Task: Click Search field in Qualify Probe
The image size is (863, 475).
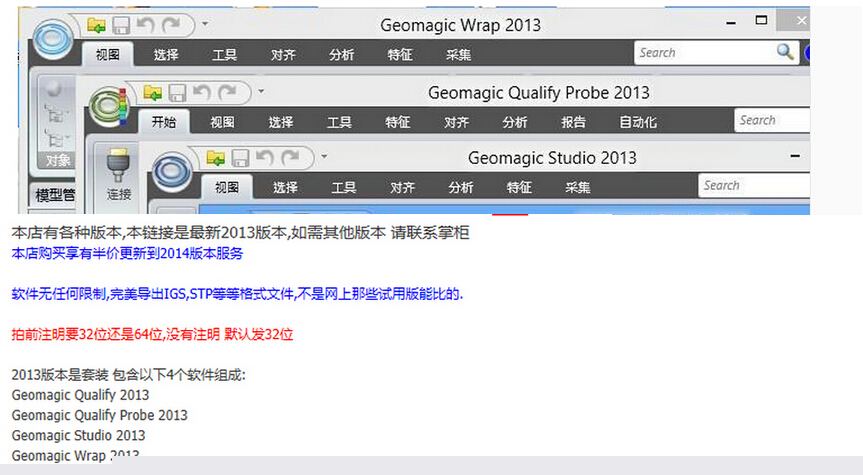Action: 772,120
